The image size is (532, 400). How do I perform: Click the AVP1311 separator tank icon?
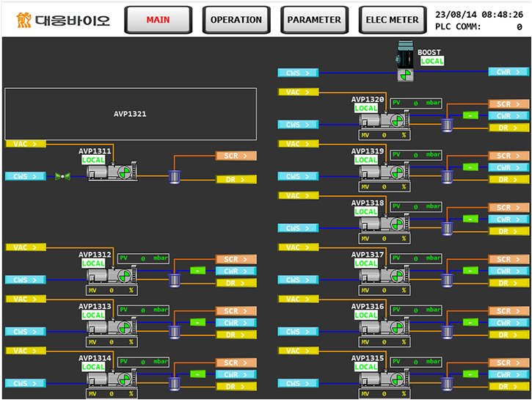click(175, 177)
